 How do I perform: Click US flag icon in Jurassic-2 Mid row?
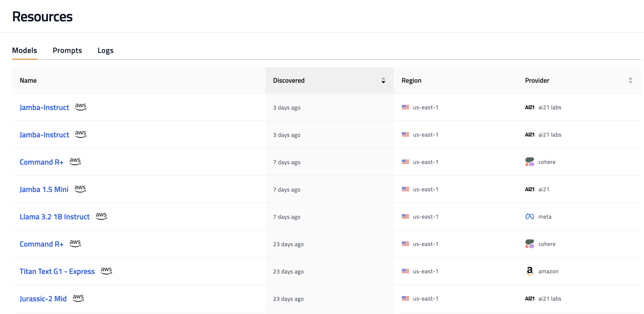(x=405, y=298)
